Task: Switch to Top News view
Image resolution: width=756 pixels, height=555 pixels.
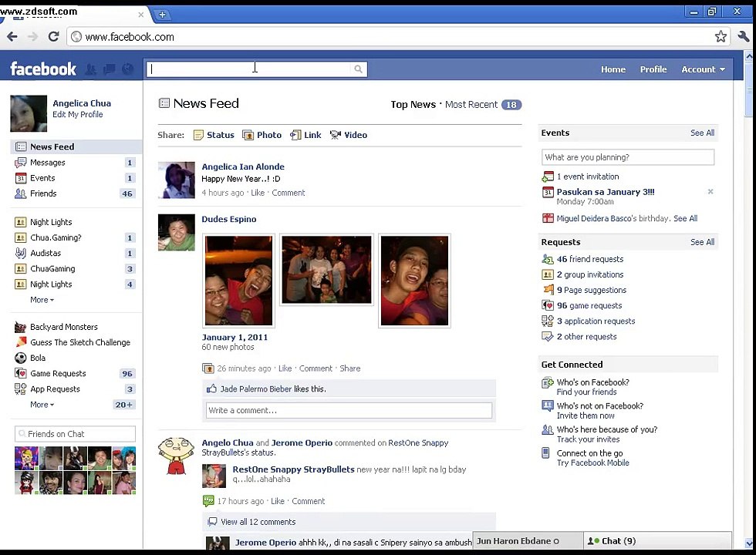Action: (x=413, y=105)
